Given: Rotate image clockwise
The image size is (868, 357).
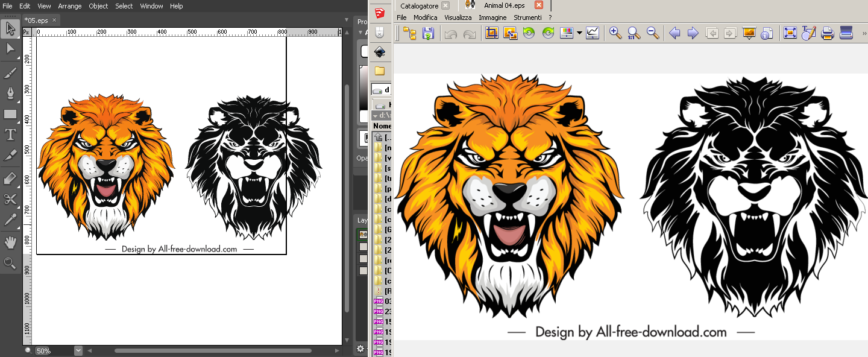Looking at the screenshot, I should pyautogui.click(x=548, y=33).
